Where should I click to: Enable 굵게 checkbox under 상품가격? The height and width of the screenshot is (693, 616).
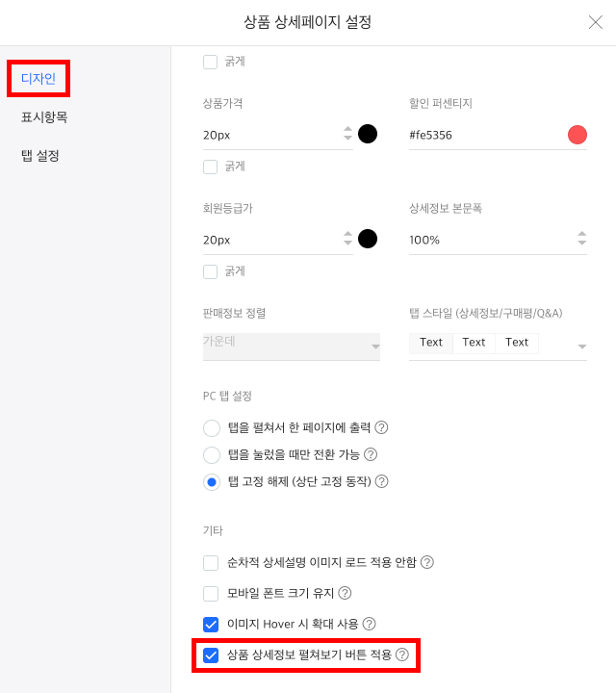(211, 167)
